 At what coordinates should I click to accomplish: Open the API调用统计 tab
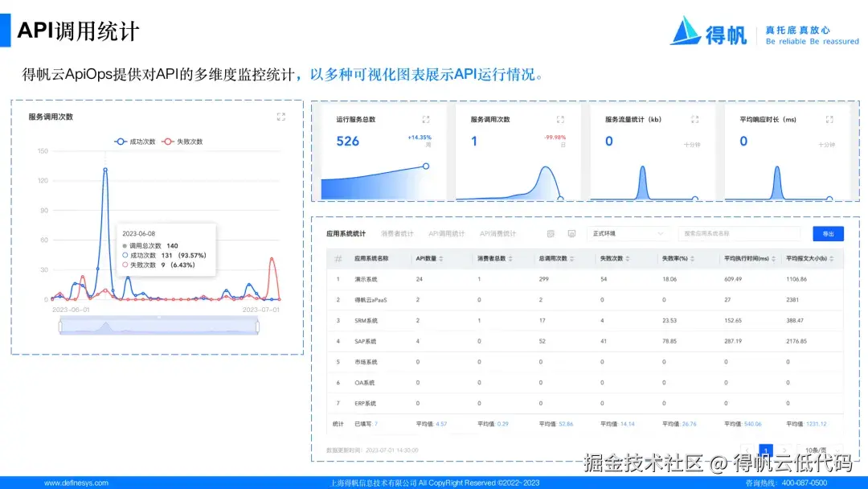448,233
